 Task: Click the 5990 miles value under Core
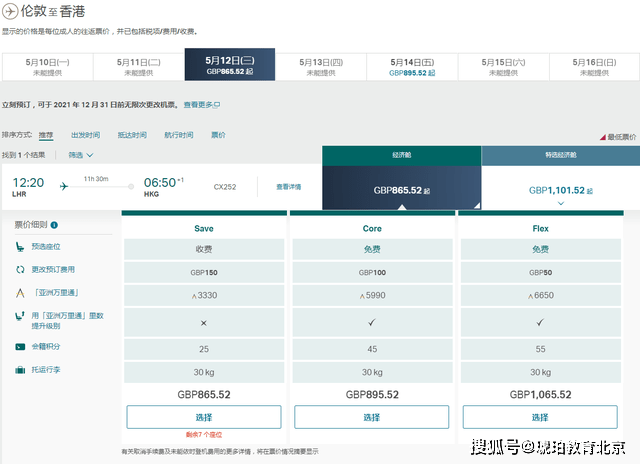pos(373,295)
